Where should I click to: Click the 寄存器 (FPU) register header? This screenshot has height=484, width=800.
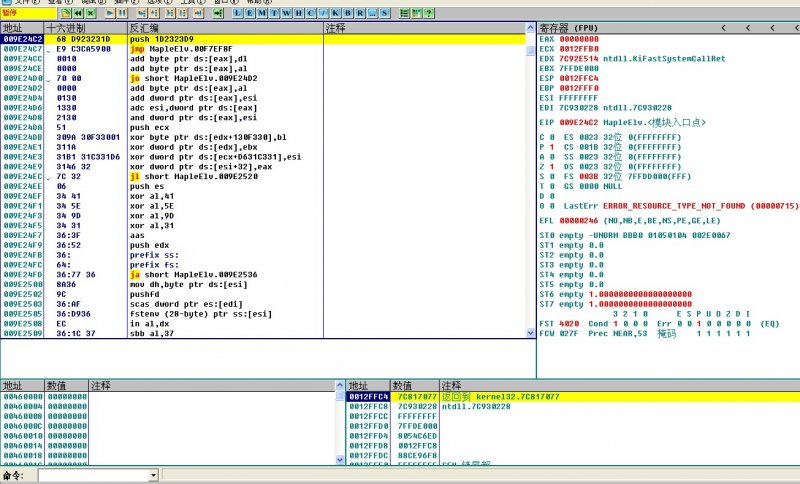click(568, 28)
